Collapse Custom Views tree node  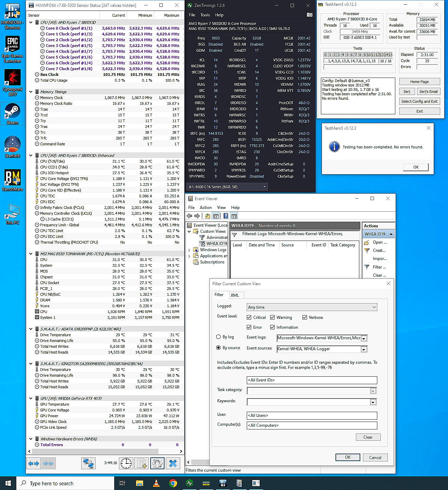189,231
